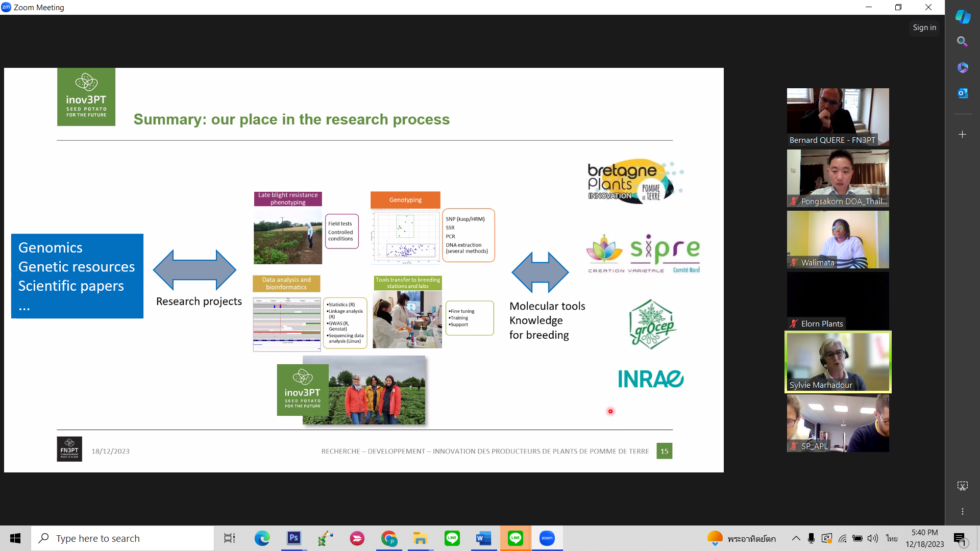The image size is (980, 551).
Task: Select SP_APL participant video tile
Action: click(x=838, y=423)
